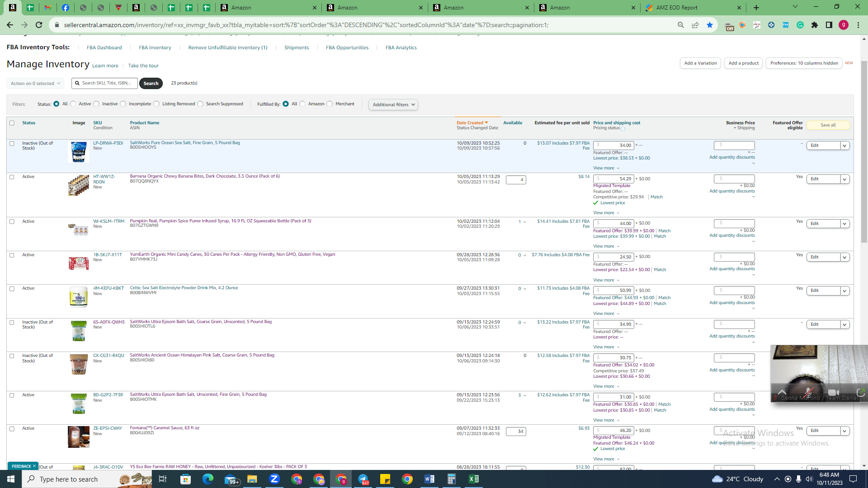868x488 pixels.
Task: Filter Status by Active
Action: tap(73, 104)
